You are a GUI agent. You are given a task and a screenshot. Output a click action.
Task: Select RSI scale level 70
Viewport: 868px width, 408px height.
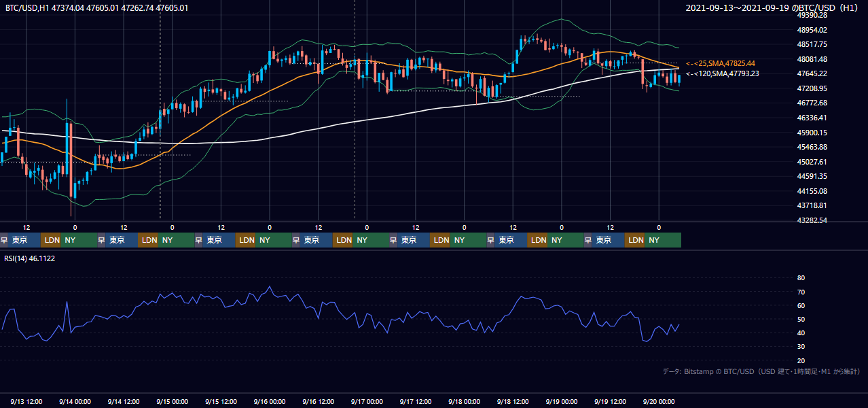point(801,292)
